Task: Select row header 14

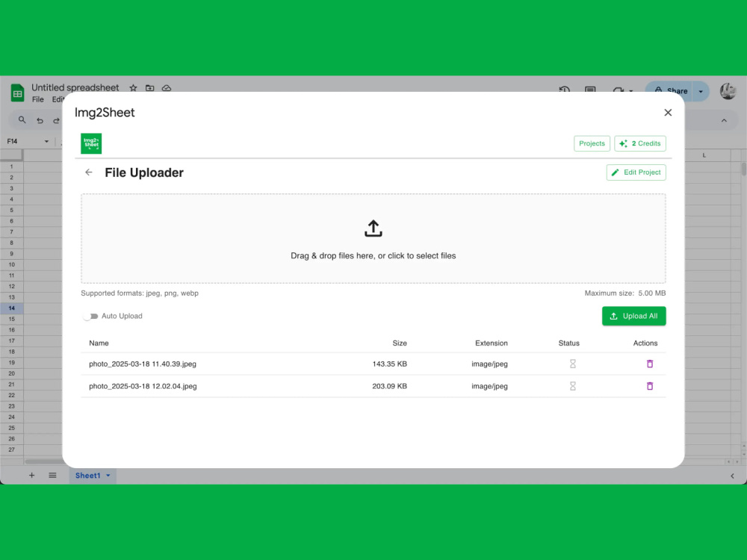Action: pyautogui.click(x=11, y=308)
